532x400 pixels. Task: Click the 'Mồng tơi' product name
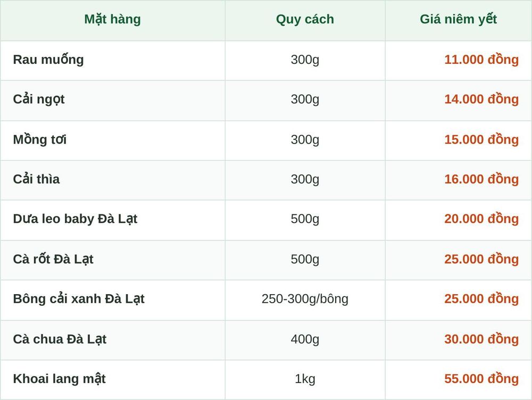(40, 139)
